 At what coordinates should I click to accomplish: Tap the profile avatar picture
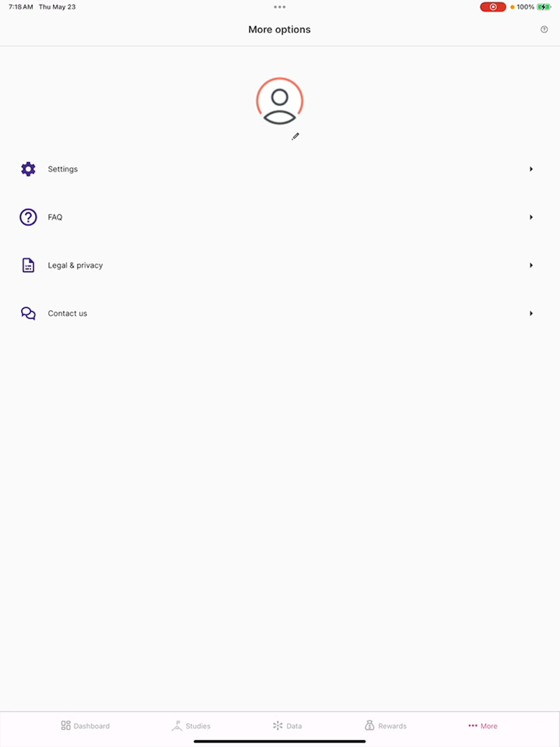(x=279, y=101)
